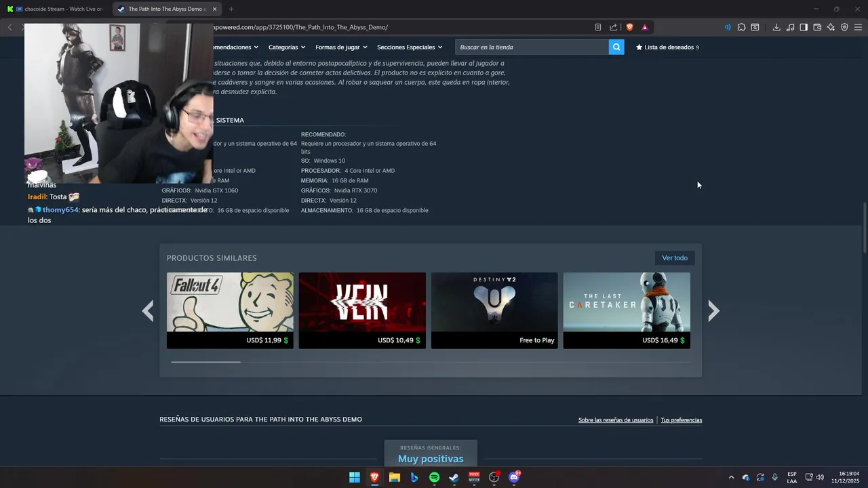
Task: Click the Steam store search button
Action: (616, 47)
